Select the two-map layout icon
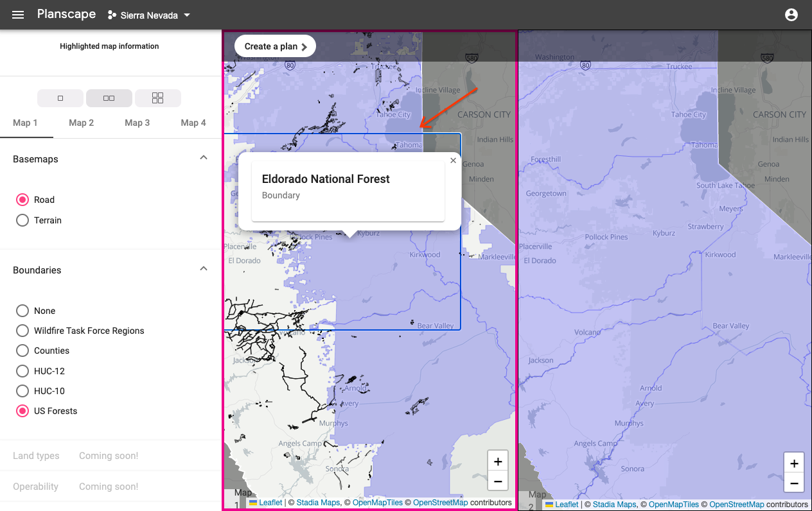This screenshot has height=511, width=812. tap(109, 98)
